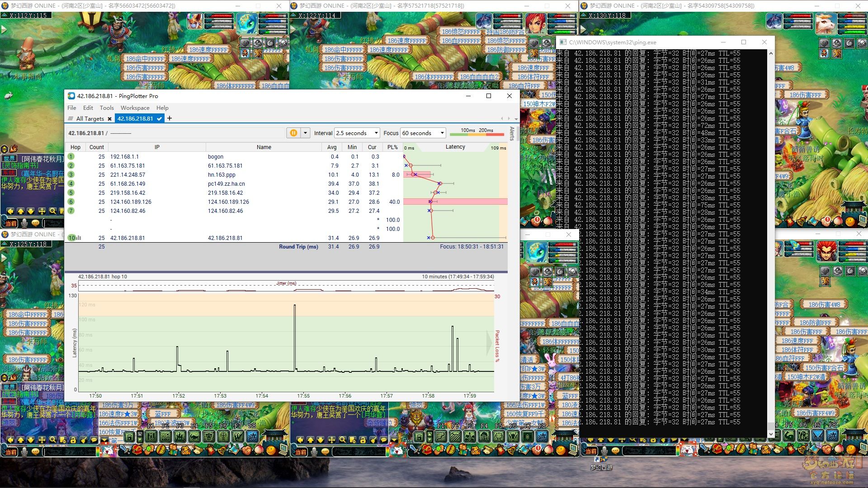Open the 梦幻西游 desktop shortcut
The width and height of the screenshot is (868, 488).
601,464
